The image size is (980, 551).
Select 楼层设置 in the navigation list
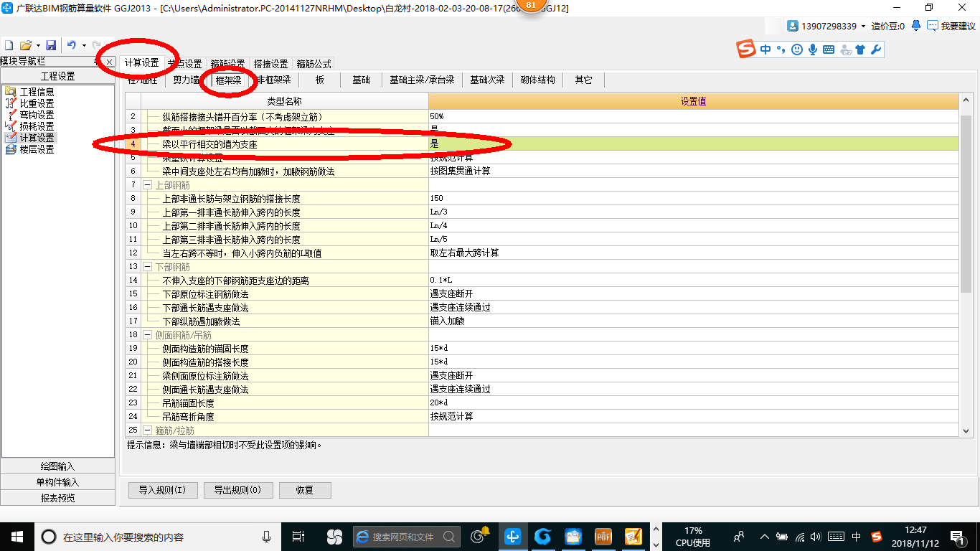coord(37,149)
